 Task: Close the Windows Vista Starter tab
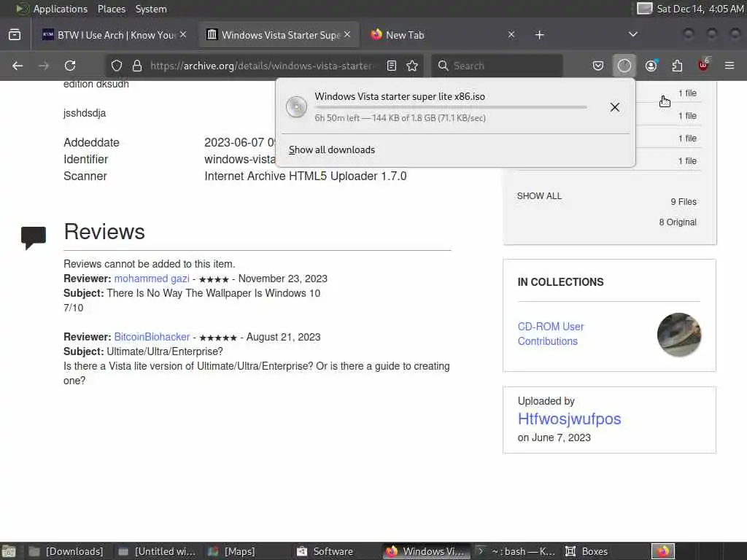click(x=347, y=35)
